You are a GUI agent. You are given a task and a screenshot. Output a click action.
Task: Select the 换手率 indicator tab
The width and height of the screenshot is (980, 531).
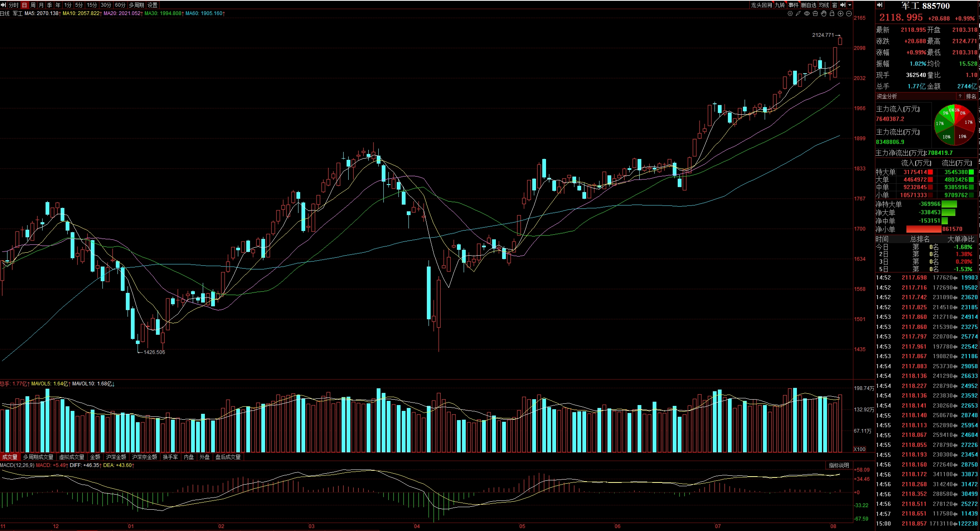coord(170,457)
